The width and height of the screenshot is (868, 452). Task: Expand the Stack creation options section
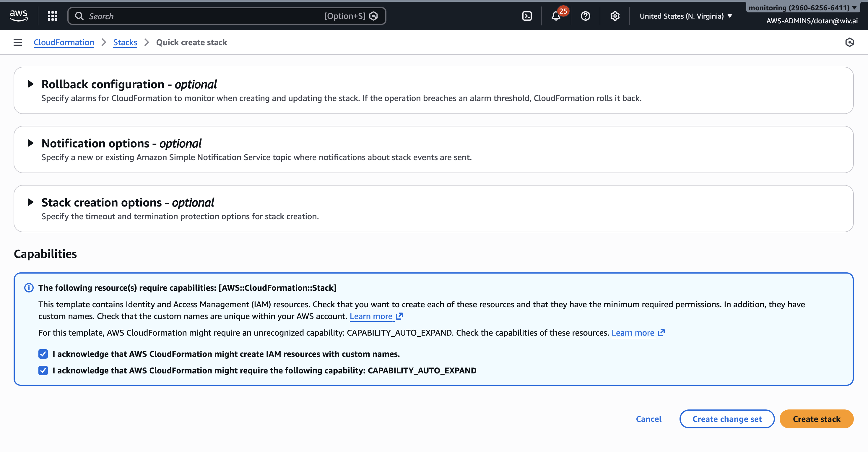pyautogui.click(x=31, y=202)
